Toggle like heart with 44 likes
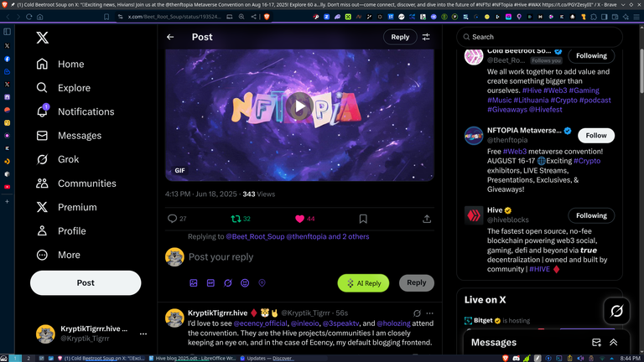 click(304, 219)
